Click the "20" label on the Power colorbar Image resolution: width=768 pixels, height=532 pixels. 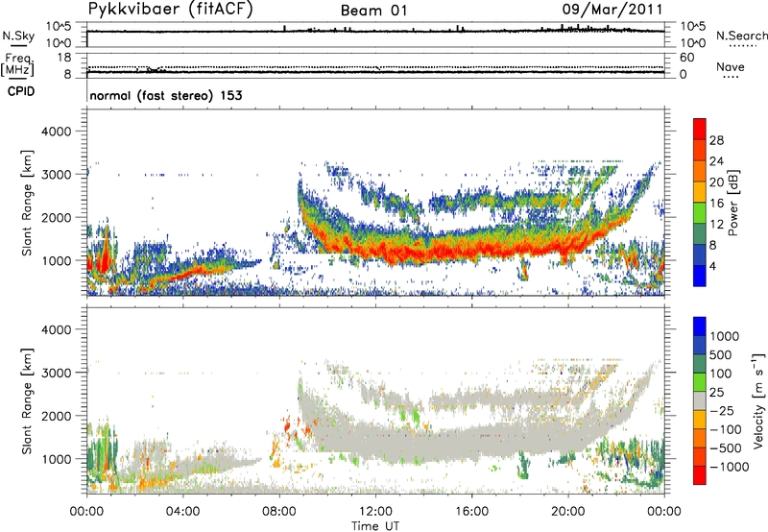click(716, 182)
